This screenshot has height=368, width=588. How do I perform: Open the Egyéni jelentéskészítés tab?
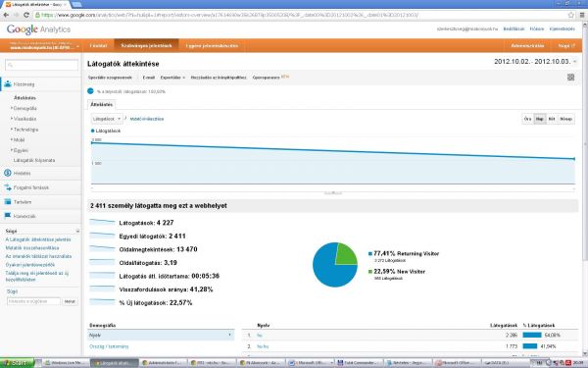point(212,45)
